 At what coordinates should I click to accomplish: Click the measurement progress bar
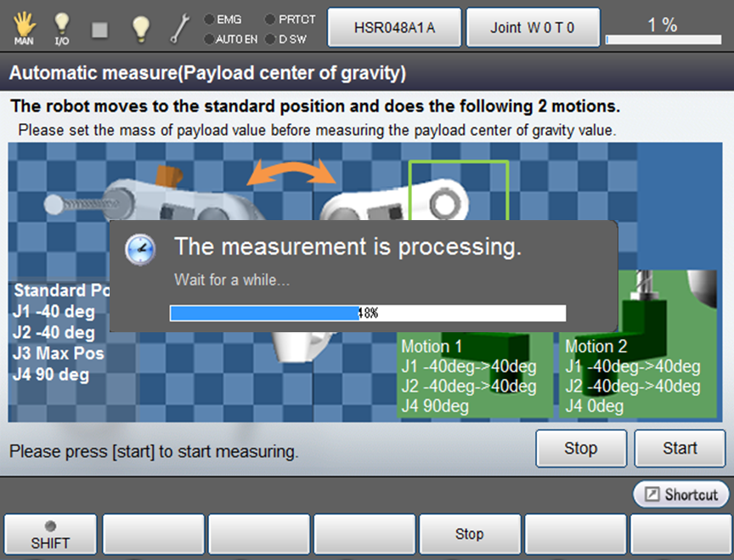pos(367,313)
